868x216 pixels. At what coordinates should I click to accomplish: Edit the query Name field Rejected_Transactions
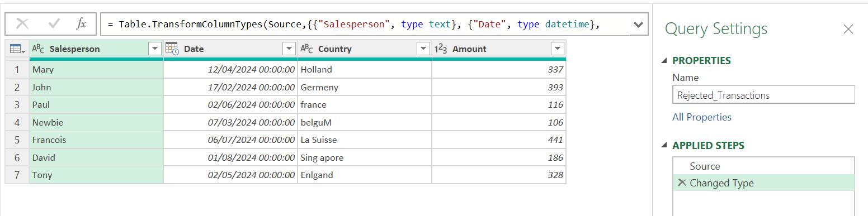[x=763, y=95]
